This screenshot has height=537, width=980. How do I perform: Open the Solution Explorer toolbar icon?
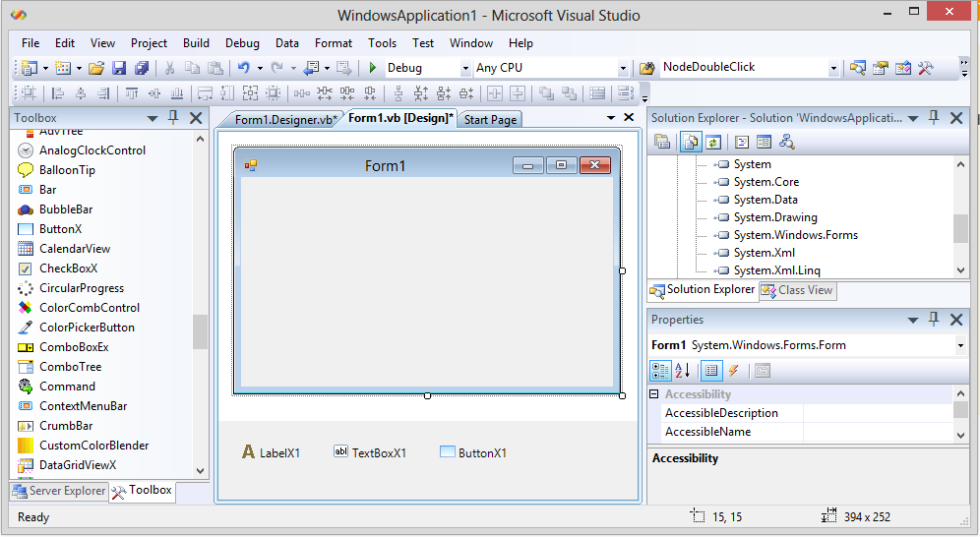click(858, 68)
